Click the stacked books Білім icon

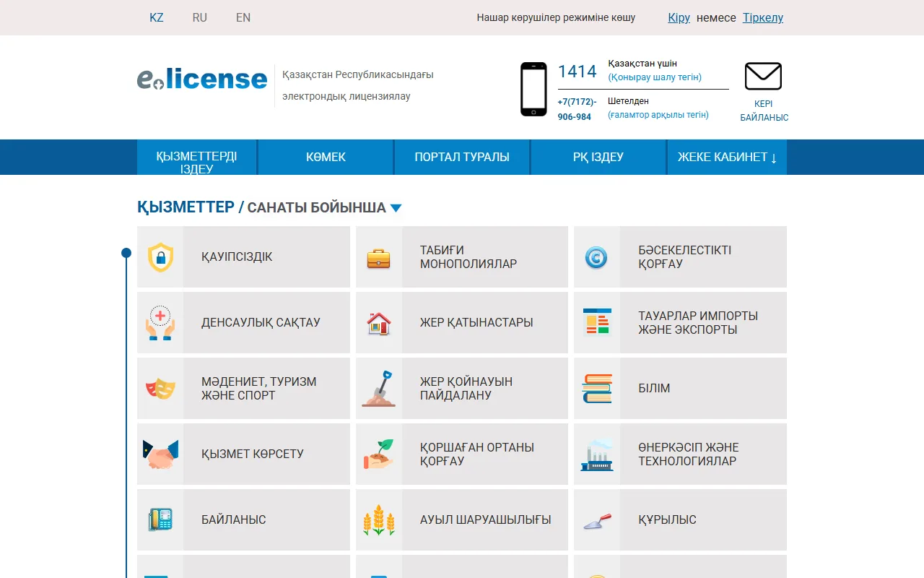597,389
